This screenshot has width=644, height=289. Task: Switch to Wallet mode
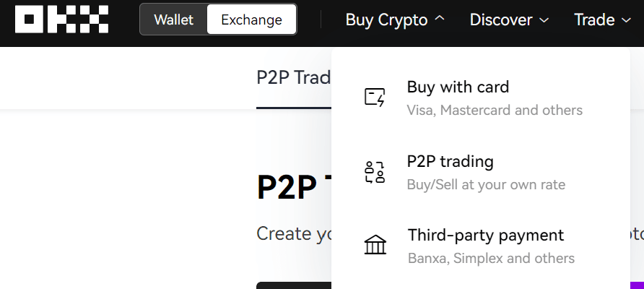click(x=174, y=20)
